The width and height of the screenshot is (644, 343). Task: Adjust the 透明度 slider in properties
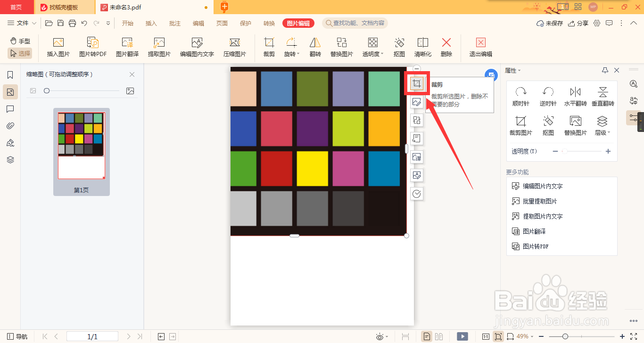tap(564, 151)
